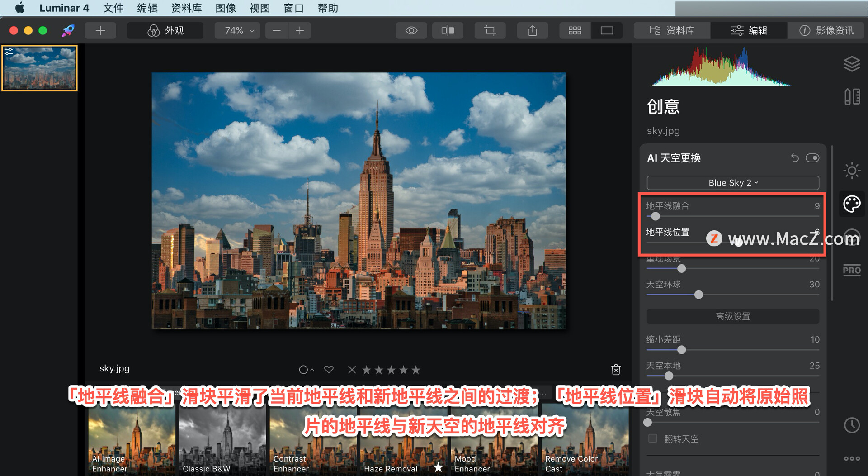
Task: Click the trash delete image icon
Action: [616, 370]
